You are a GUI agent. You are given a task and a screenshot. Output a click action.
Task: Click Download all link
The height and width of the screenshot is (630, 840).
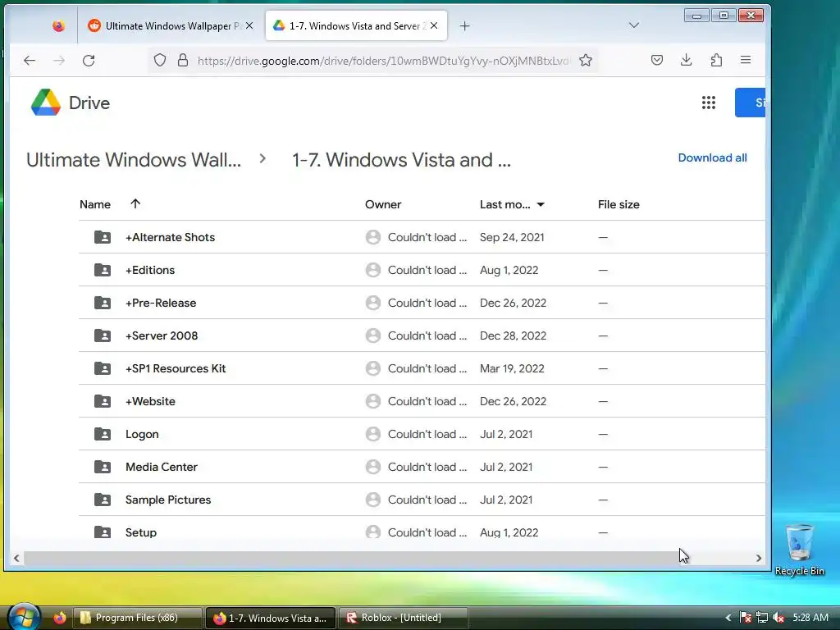(x=712, y=157)
